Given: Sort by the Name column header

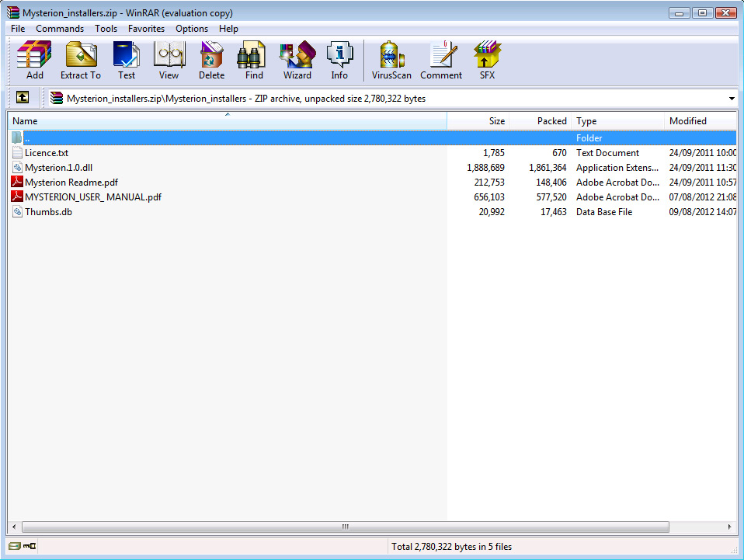Looking at the screenshot, I should 228,120.
